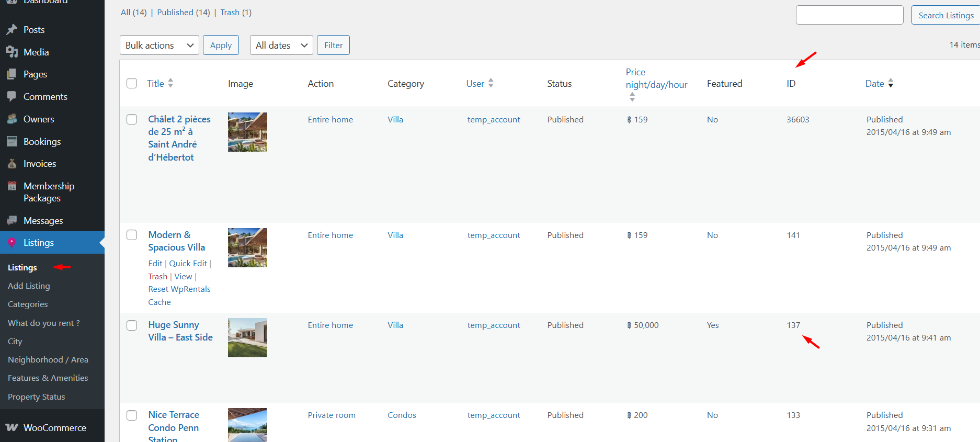This screenshot has height=442, width=980.
Task: Click the Posts pushpin icon in sidebar
Action: click(x=12, y=30)
